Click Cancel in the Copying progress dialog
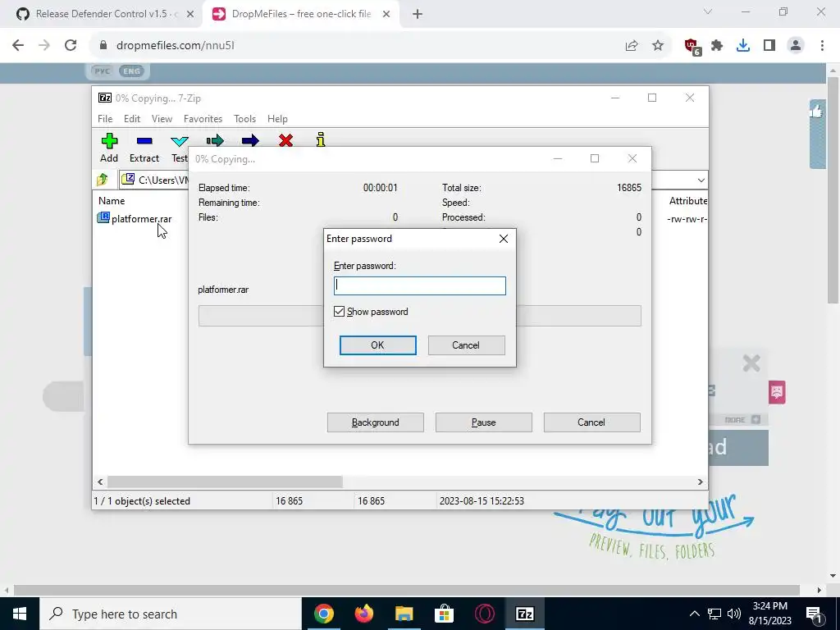Screen dimensions: 840x630 pos(591,422)
